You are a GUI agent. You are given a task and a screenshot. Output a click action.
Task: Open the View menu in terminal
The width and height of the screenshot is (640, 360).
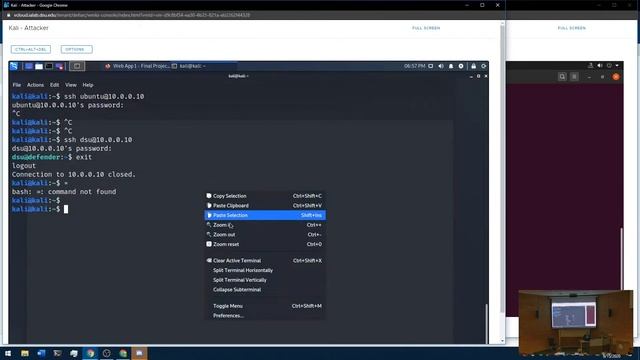click(71, 85)
